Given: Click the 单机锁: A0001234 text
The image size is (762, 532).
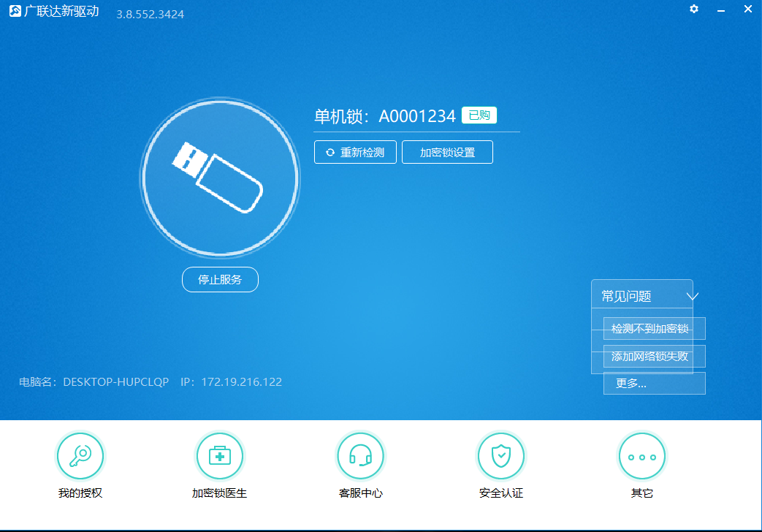Looking at the screenshot, I should click(x=385, y=116).
